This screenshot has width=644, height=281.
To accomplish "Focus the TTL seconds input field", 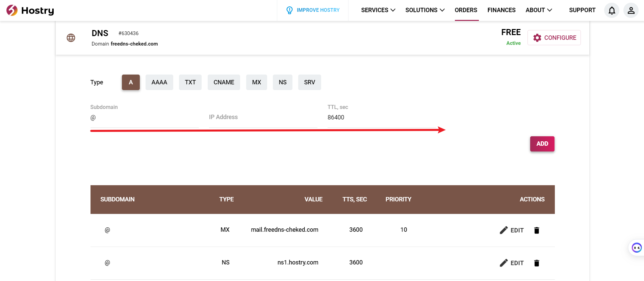I will point(382,117).
